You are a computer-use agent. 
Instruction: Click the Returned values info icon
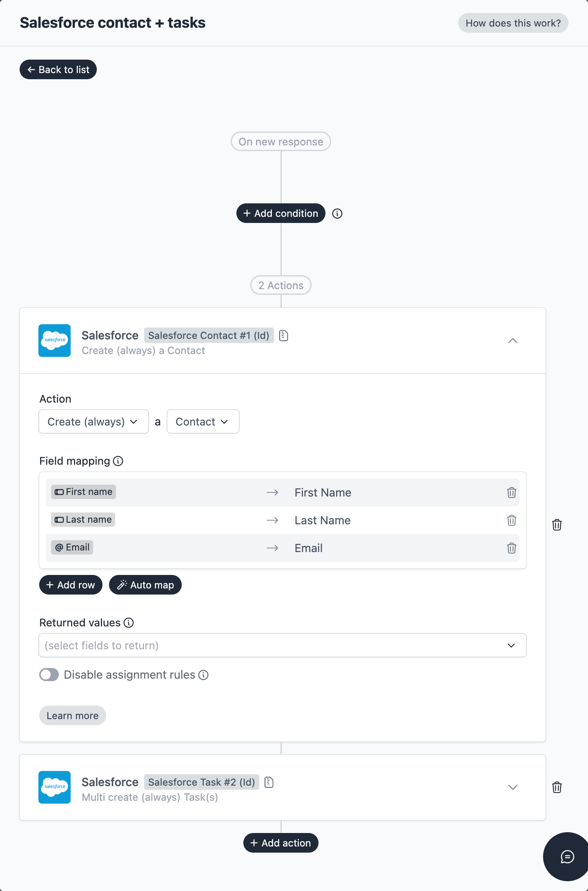click(129, 623)
